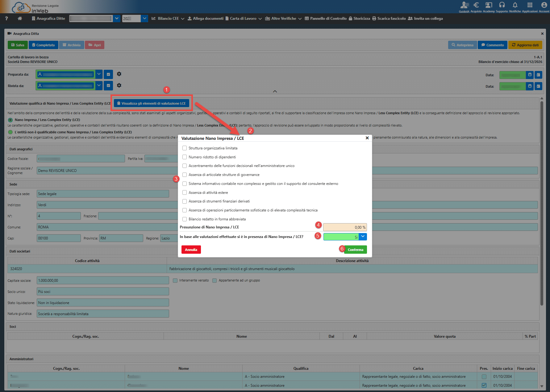Click the Presunzione percentage field

(345, 227)
